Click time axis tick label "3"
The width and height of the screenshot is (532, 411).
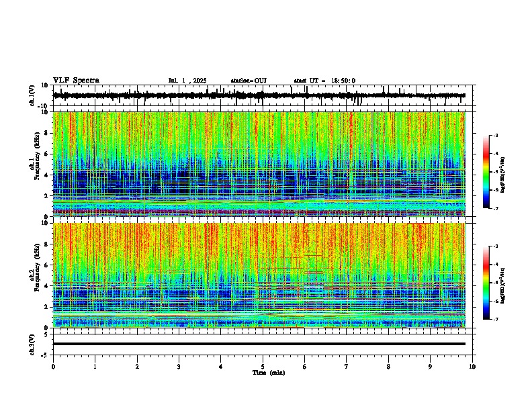pyautogui.click(x=179, y=367)
